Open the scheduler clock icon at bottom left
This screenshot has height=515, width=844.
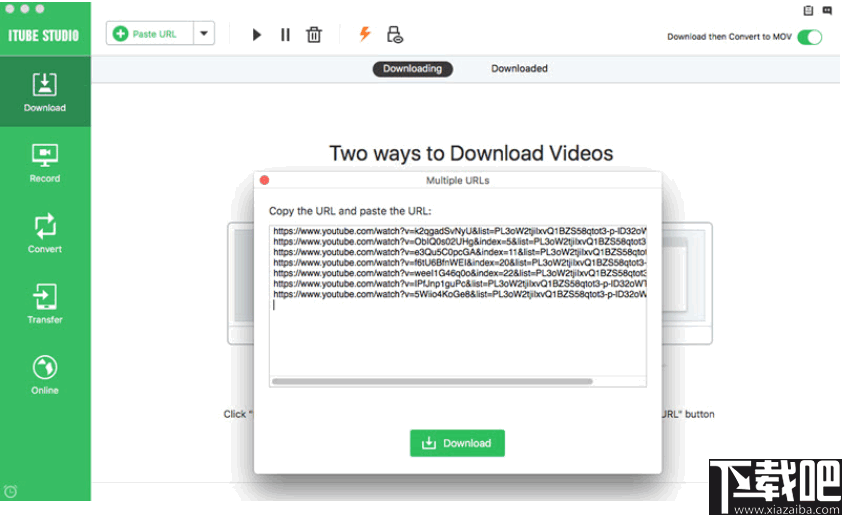(10, 491)
